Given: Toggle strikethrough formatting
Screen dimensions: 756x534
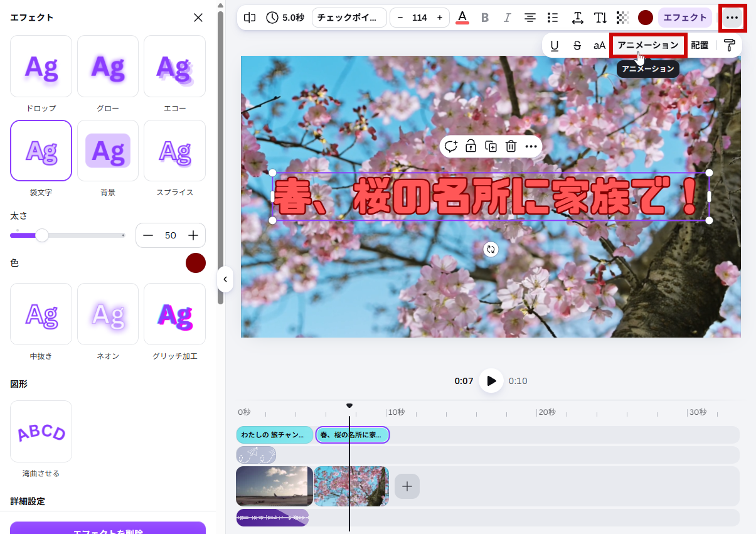Looking at the screenshot, I should [x=577, y=45].
